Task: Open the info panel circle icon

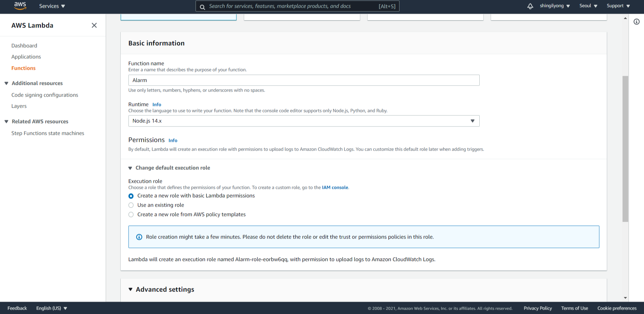Action: click(636, 22)
